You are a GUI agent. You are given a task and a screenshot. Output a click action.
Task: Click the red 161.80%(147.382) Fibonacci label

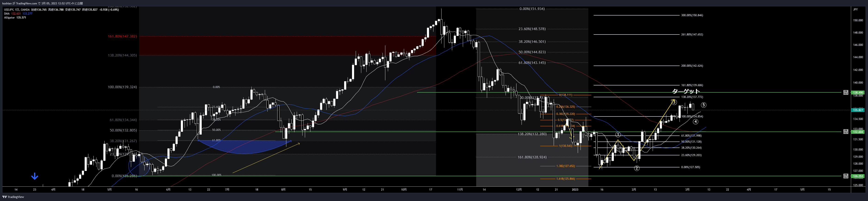pyautogui.click(x=122, y=36)
